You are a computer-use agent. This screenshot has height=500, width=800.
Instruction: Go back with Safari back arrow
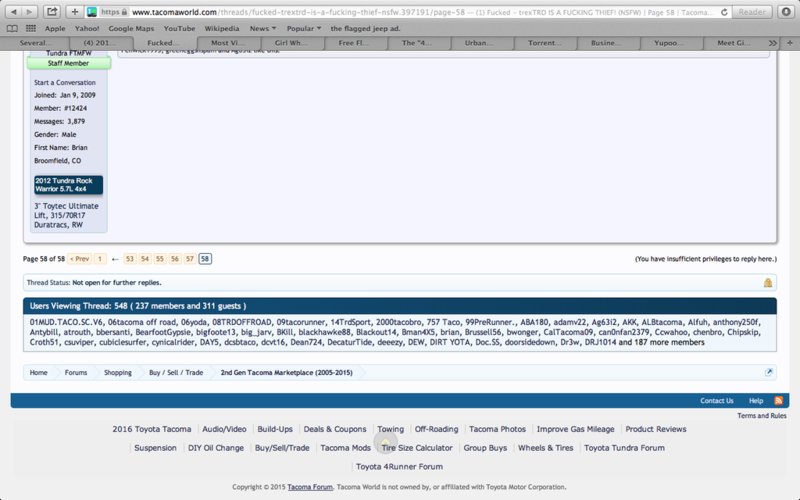(14, 12)
